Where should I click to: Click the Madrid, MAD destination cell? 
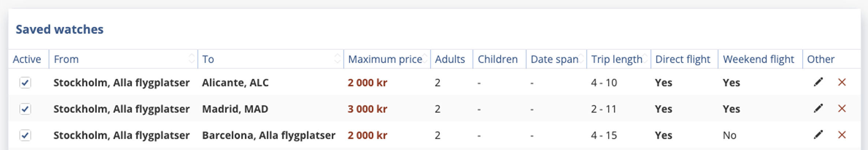tap(235, 109)
